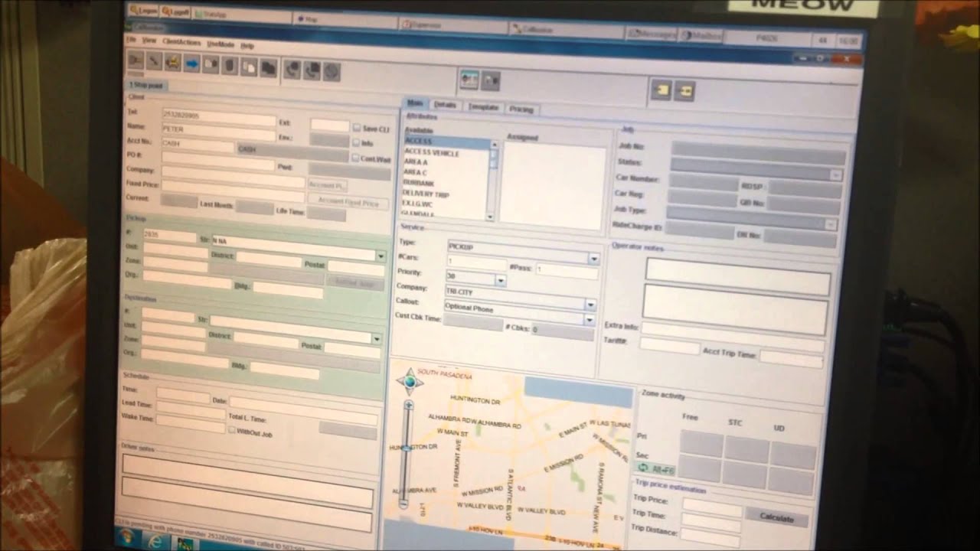Click the Calculate button
The height and width of the screenshot is (551, 980).
click(776, 517)
